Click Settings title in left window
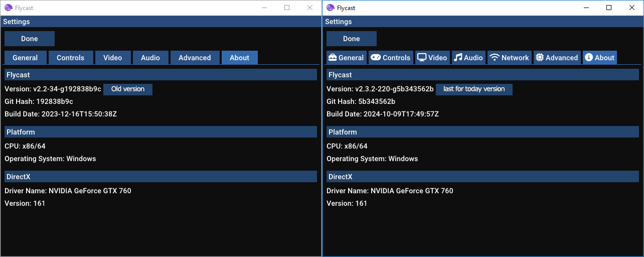The image size is (644, 257). tap(17, 22)
